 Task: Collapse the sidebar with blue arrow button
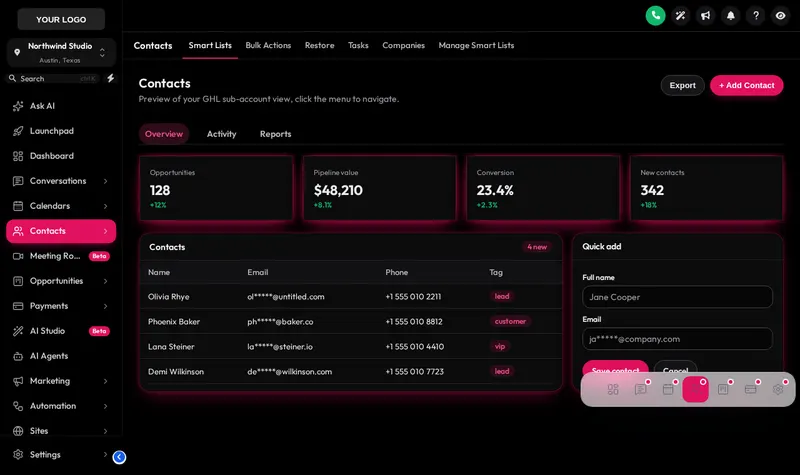point(119,457)
